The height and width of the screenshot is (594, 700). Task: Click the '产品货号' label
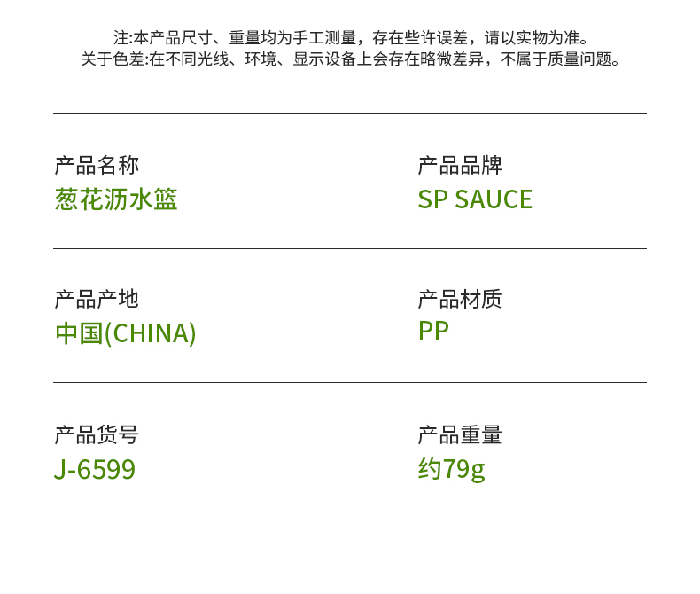(x=97, y=434)
